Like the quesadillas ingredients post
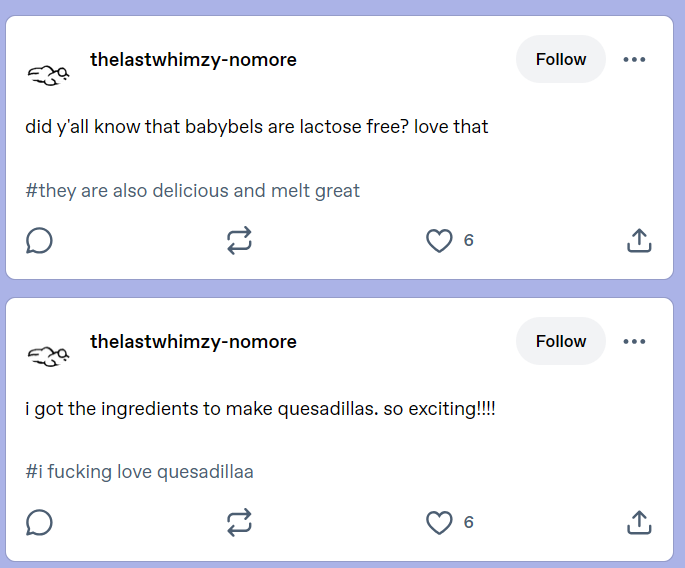The width and height of the screenshot is (685, 568). [439, 523]
